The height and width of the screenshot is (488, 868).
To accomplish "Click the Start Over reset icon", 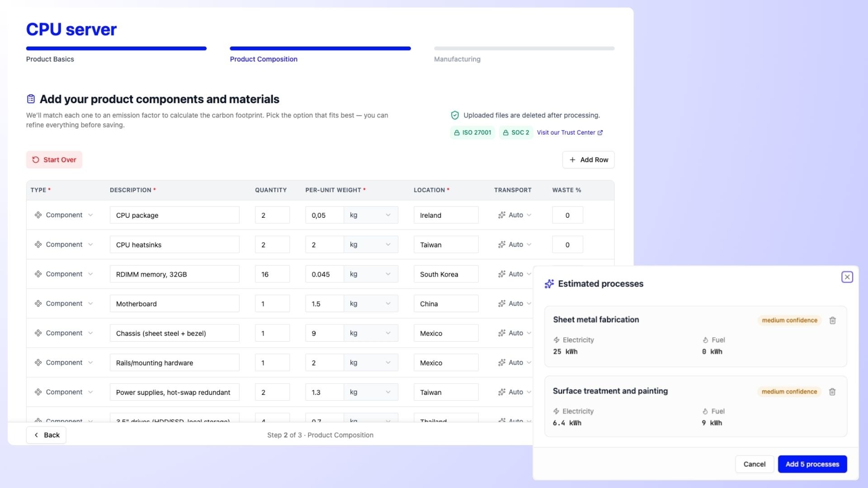I will [x=36, y=160].
